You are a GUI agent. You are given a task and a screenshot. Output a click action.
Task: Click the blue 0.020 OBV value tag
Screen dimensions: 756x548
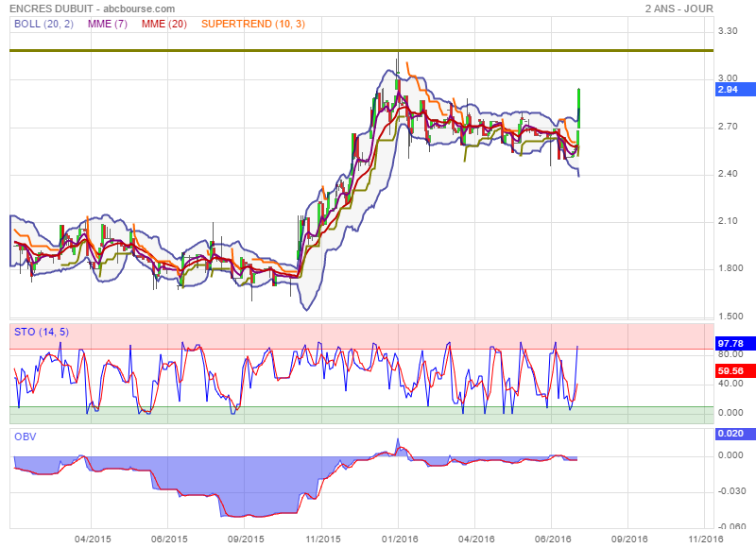pyautogui.click(x=735, y=434)
